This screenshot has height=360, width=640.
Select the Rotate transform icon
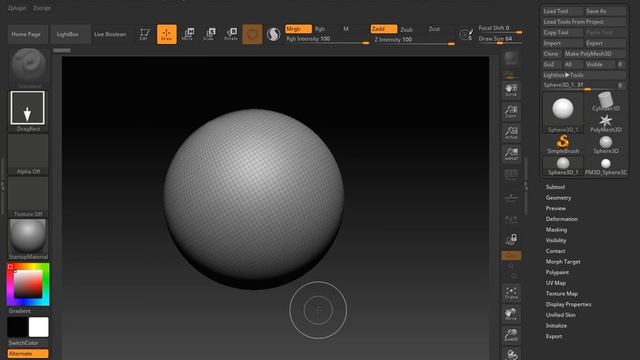(231, 34)
